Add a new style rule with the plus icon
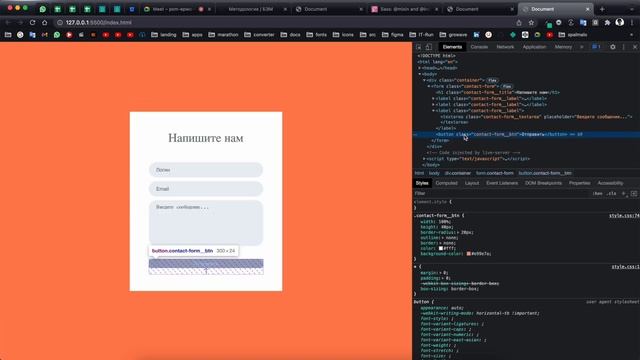The image size is (640, 360). [624, 193]
